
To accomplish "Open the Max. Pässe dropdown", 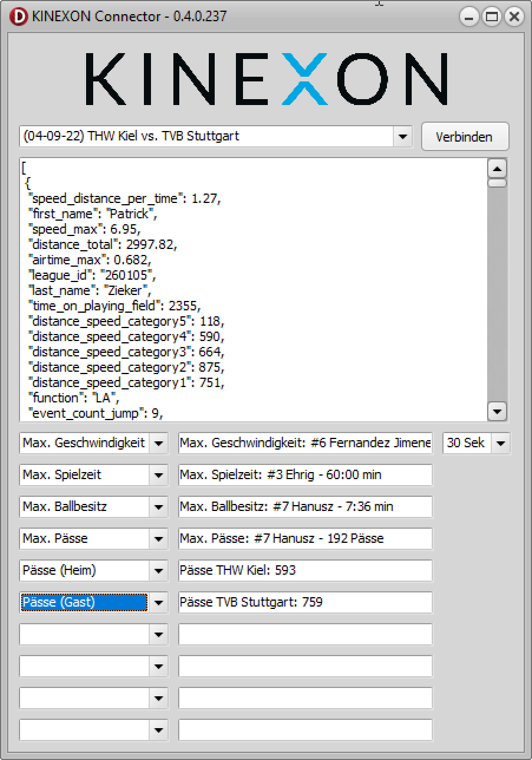I will click(x=158, y=539).
